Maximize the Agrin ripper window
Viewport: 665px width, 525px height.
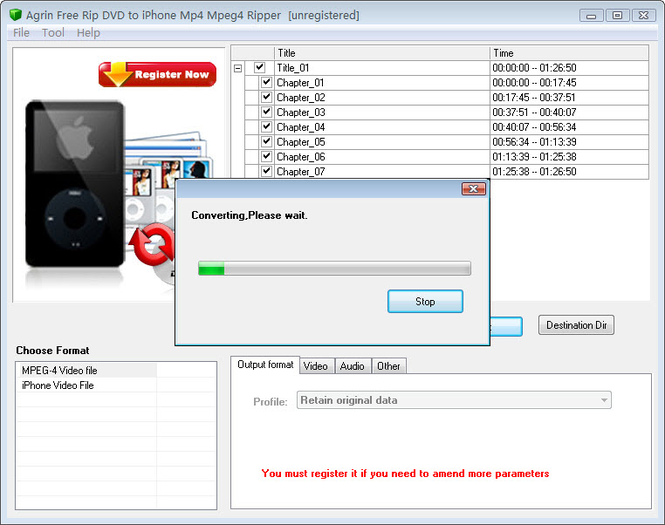[x=618, y=16]
